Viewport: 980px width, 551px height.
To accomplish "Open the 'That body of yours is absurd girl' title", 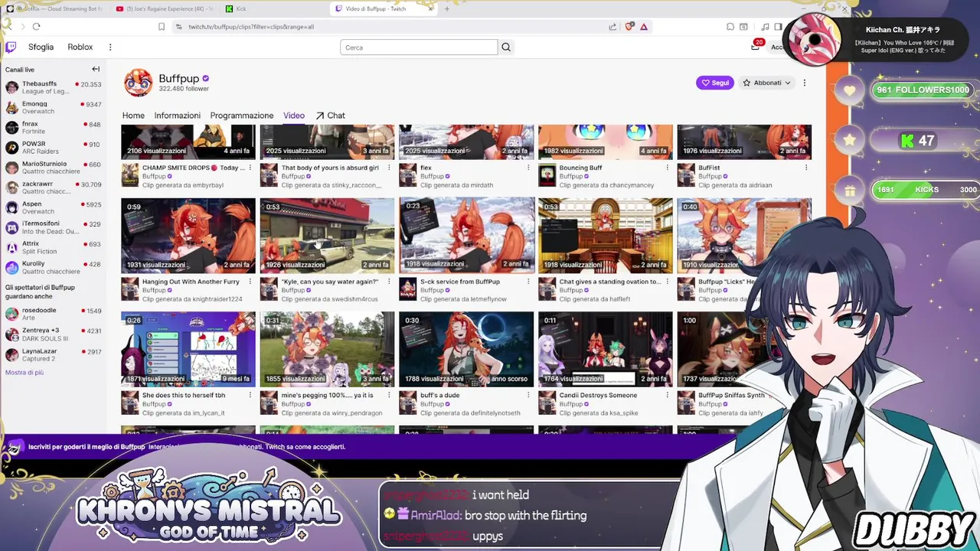I will (330, 168).
